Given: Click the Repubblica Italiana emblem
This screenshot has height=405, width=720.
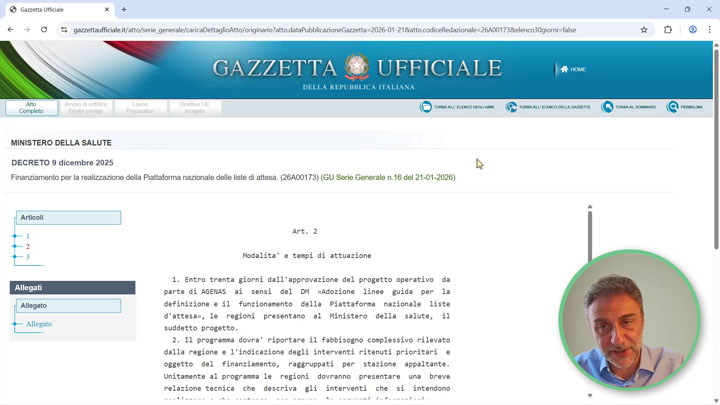Looking at the screenshot, I should pyautogui.click(x=357, y=67).
